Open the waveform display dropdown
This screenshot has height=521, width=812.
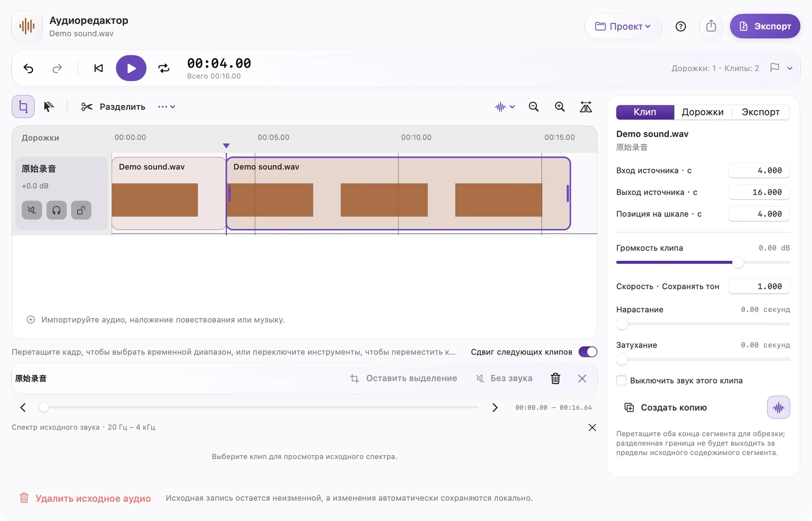(505, 107)
